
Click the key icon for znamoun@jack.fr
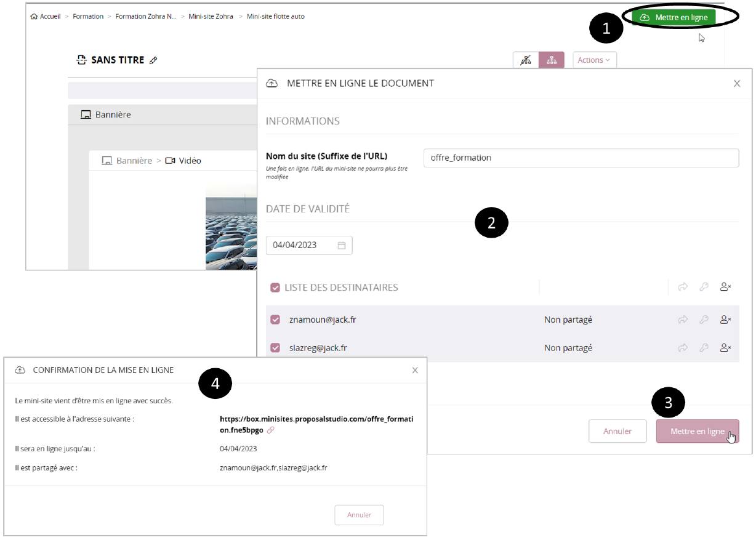pyautogui.click(x=704, y=320)
